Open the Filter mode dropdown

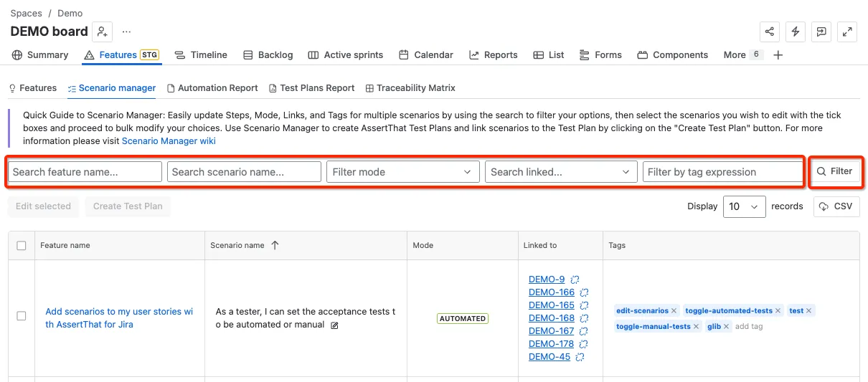[402, 172]
